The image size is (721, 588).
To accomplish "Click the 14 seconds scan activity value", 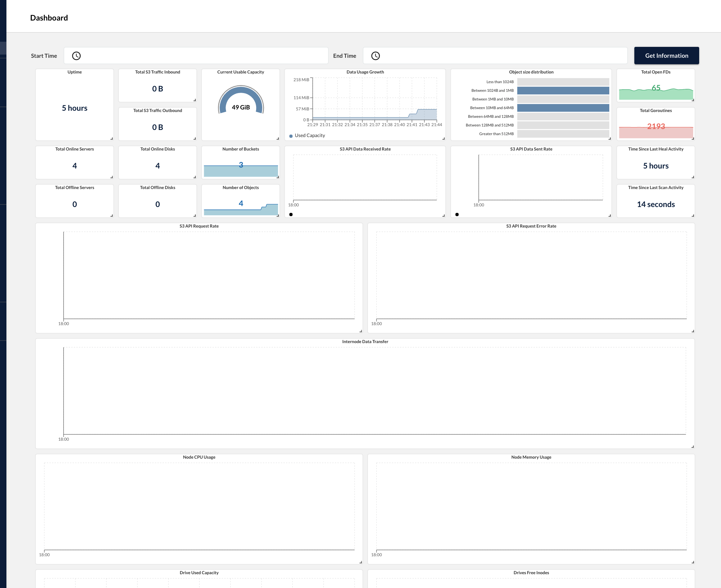I will coord(656,204).
